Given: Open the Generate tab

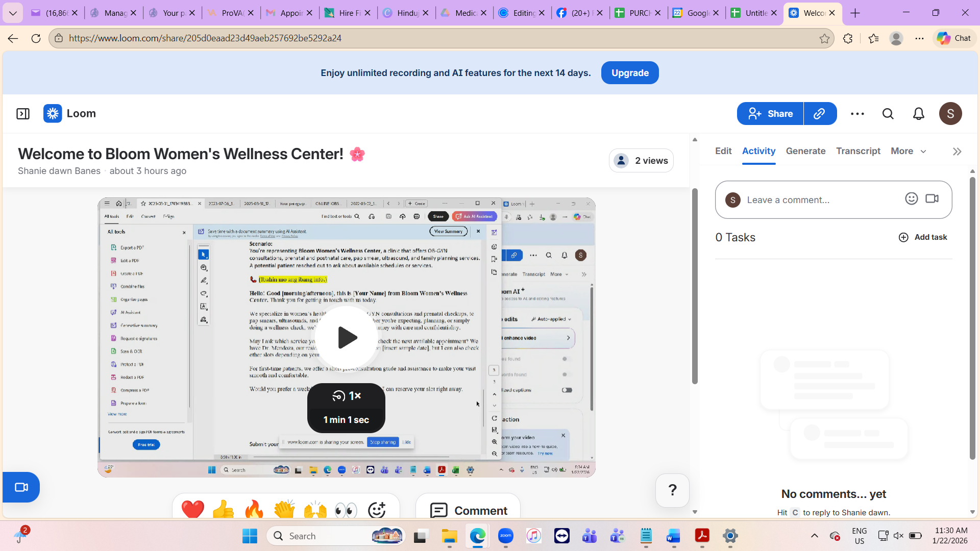Looking at the screenshot, I should point(805,151).
